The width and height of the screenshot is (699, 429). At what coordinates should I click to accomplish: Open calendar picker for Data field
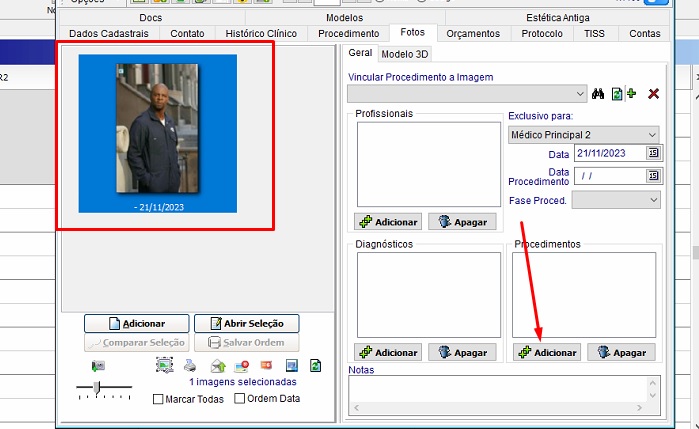(x=653, y=153)
